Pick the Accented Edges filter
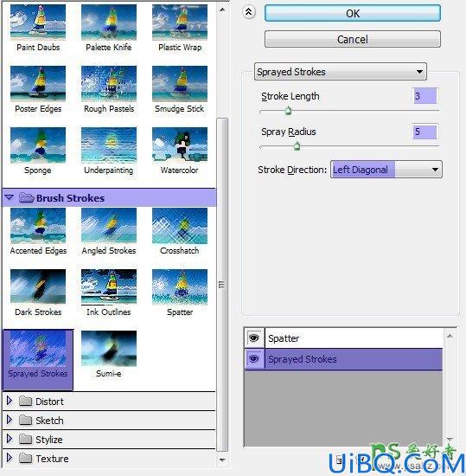The image size is (466, 476). [x=38, y=226]
